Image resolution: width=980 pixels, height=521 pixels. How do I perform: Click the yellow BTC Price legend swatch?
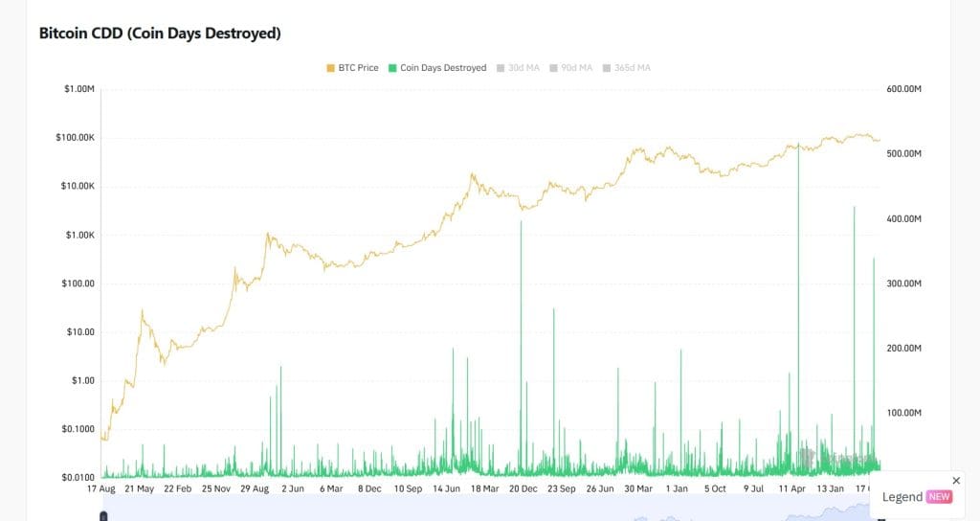(331, 68)
